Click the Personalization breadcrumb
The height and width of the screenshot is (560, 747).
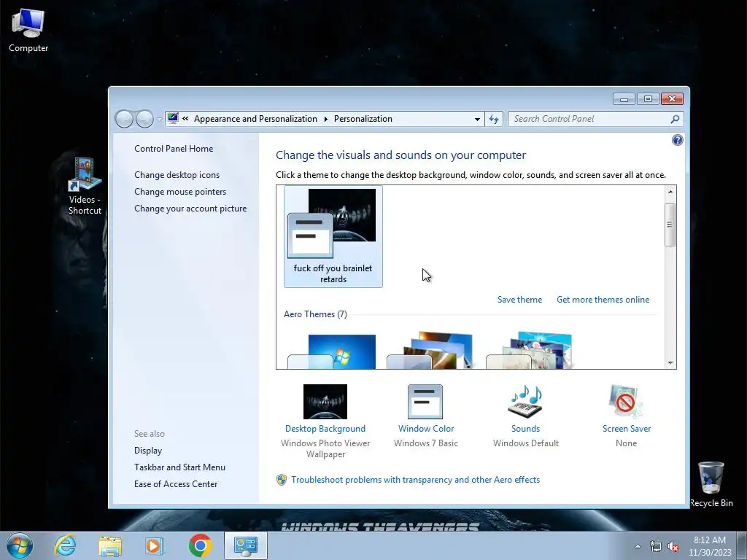tap(363, 119)
